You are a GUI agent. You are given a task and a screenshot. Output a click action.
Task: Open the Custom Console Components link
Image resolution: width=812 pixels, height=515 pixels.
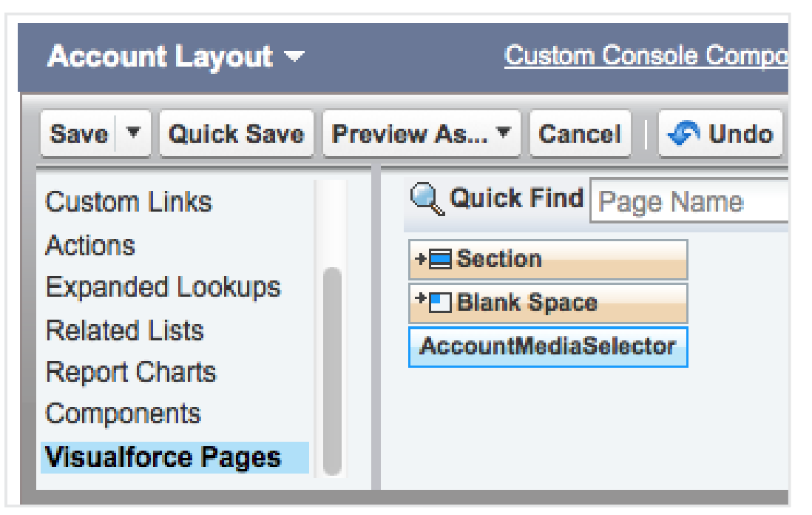click(x=645, y=56)
